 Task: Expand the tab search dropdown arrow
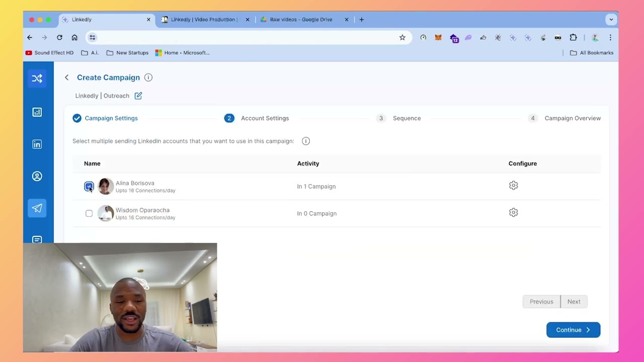click(611, 20)
